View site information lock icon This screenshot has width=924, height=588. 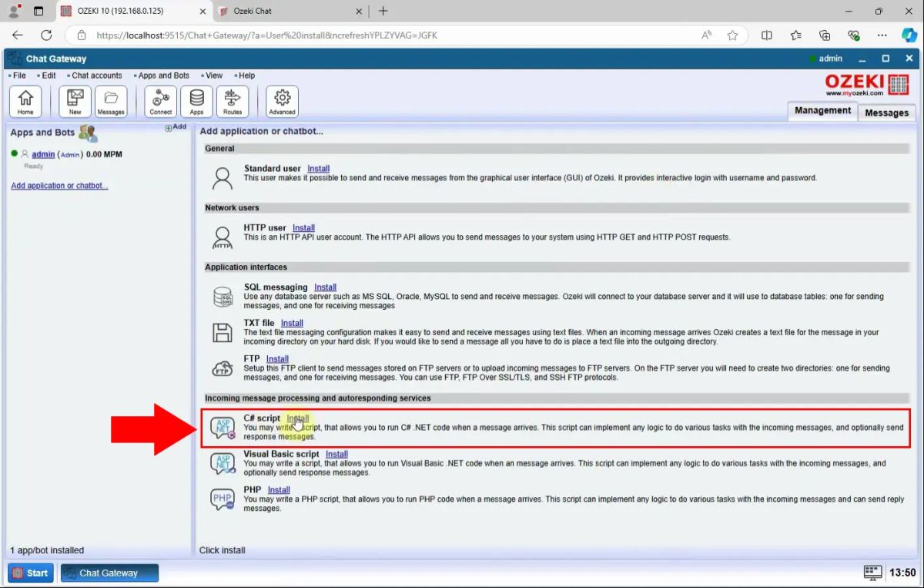click(x=81, y=35)
